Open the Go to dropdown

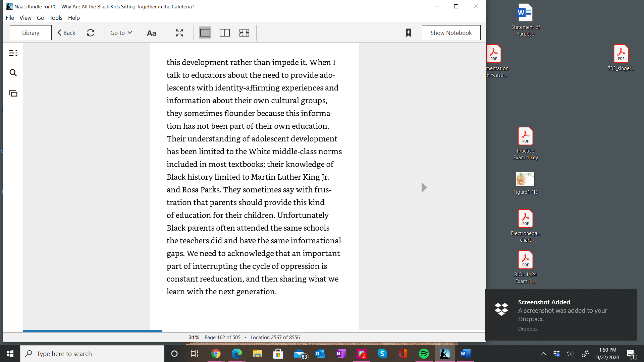click(121, 33)
